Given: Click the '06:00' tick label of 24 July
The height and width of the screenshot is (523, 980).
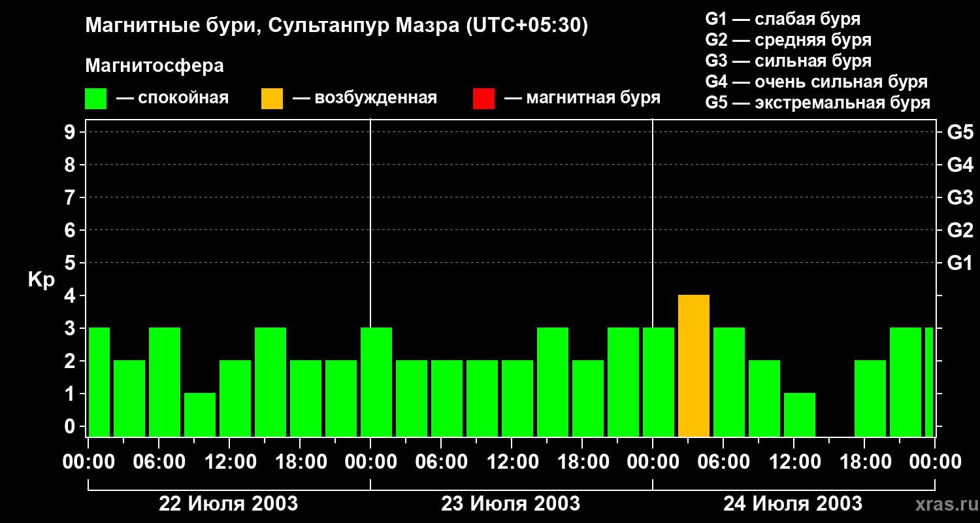Looking at the screenshot, I should click(x=723, y=462).
